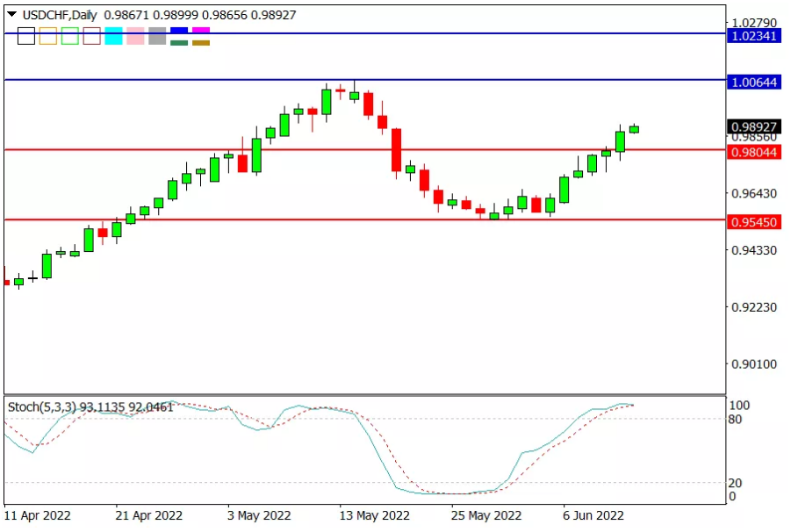The height and width of the screenshot is (532, 791).
Task: Choose the small blue bar swatch
Action: 179,30
